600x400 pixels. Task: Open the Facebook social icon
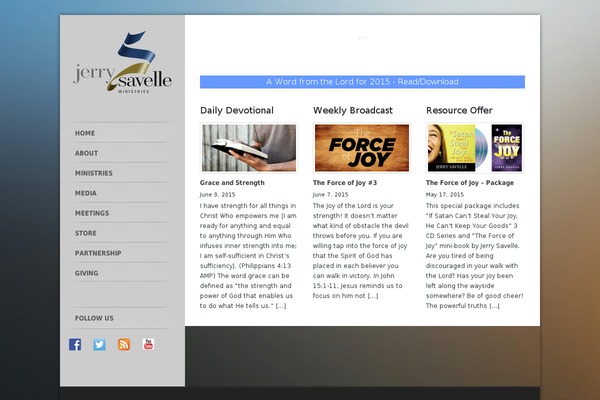(x=75, y=344)
